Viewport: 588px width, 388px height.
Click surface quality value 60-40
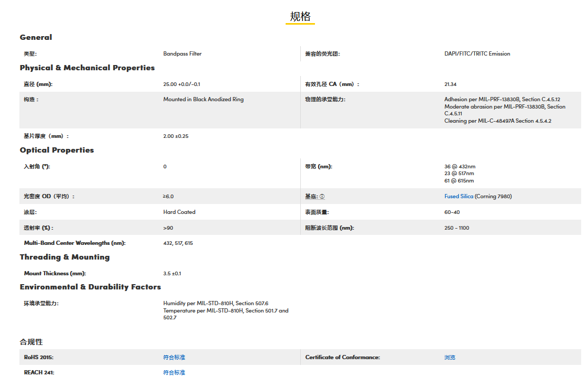coord(452,212)
